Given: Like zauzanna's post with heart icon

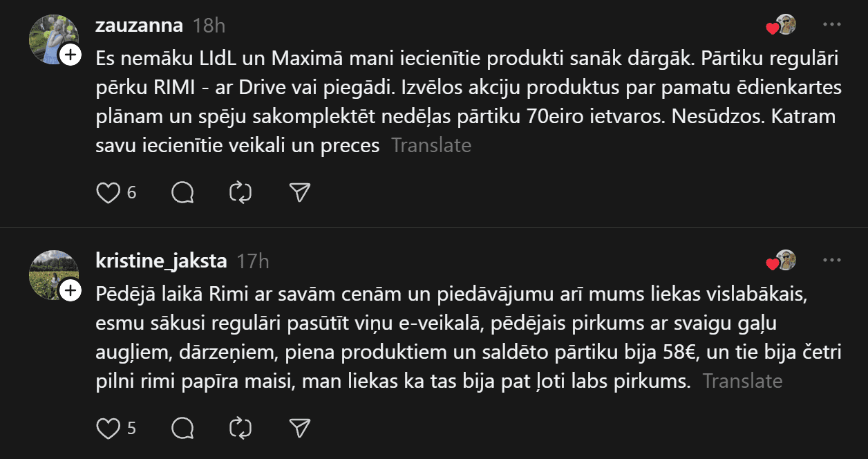Looking at the screenshot, I should [x=108, y=192].
